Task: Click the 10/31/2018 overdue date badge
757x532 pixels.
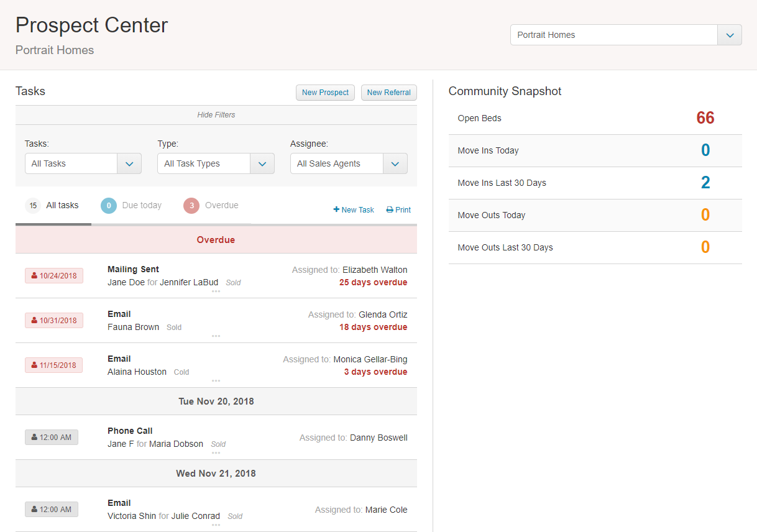Action: pos(54,321)
